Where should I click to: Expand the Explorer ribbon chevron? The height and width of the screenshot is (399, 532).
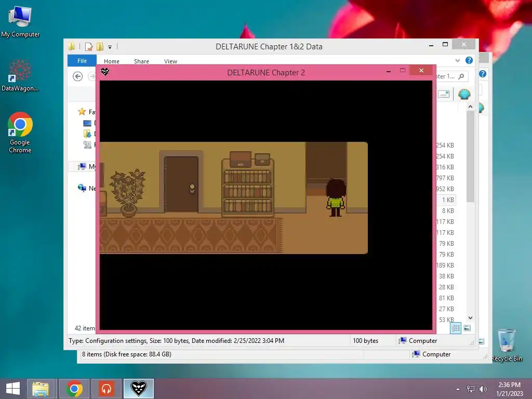click(457, 60)
